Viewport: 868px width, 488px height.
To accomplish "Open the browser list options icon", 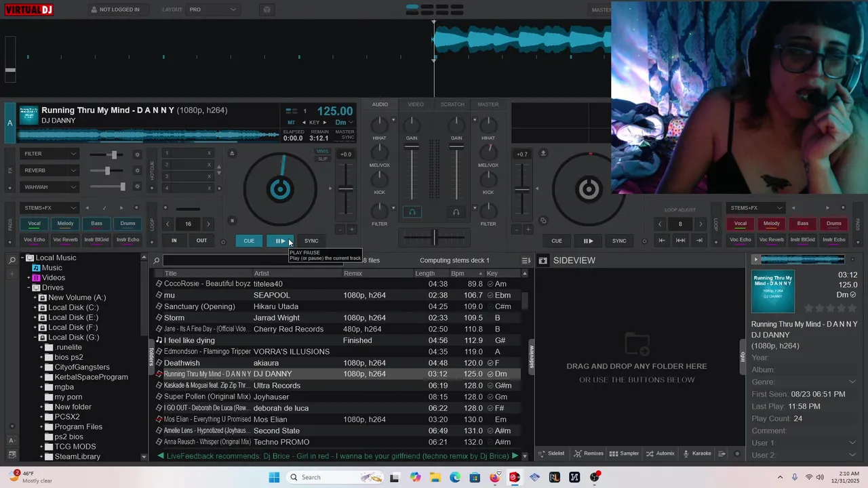I will 526,260.
